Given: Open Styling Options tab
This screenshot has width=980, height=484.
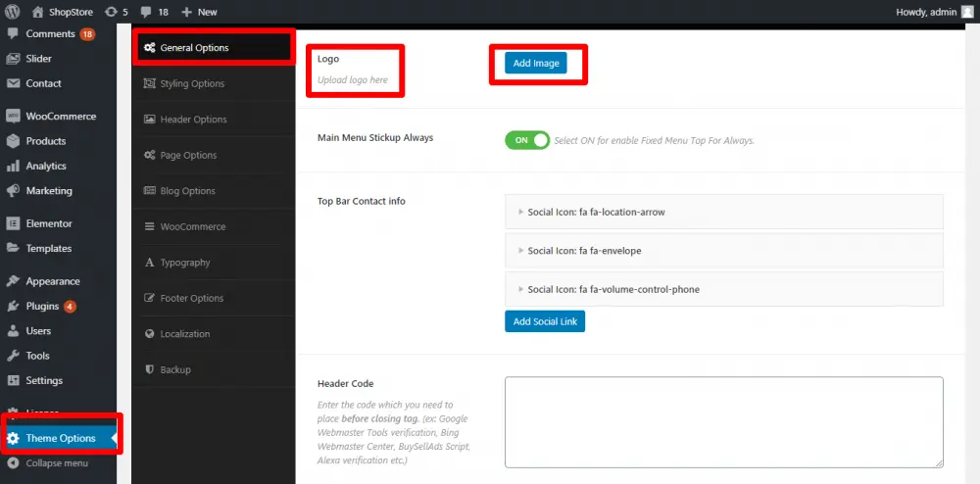Looking at the screenshot, I should coord(213,83).
